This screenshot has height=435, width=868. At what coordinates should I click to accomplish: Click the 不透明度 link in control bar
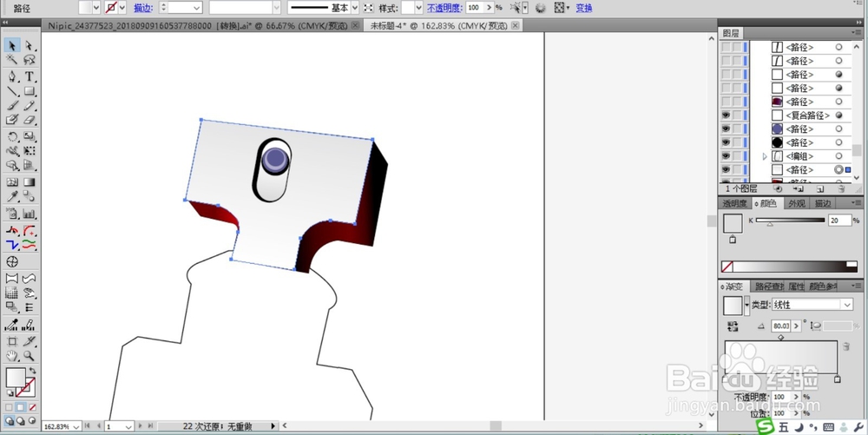[x=444, y=8]
